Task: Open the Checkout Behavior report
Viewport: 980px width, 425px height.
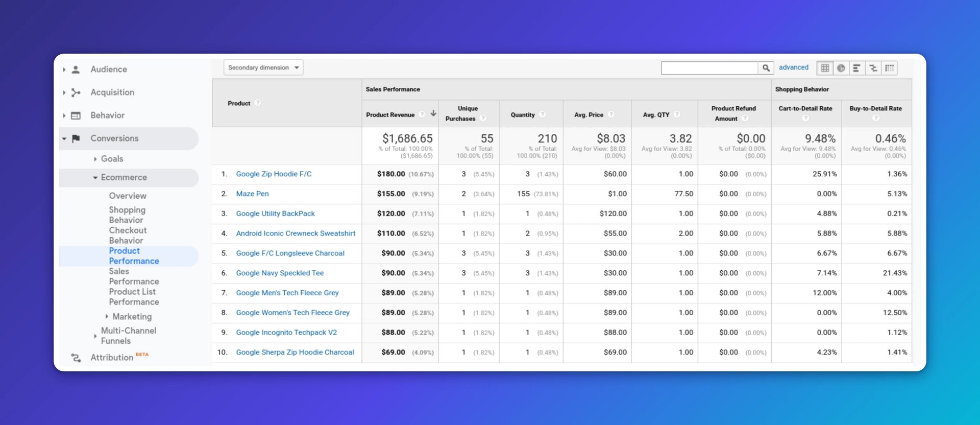Action: pyautogui.click(x=128, y=235)
